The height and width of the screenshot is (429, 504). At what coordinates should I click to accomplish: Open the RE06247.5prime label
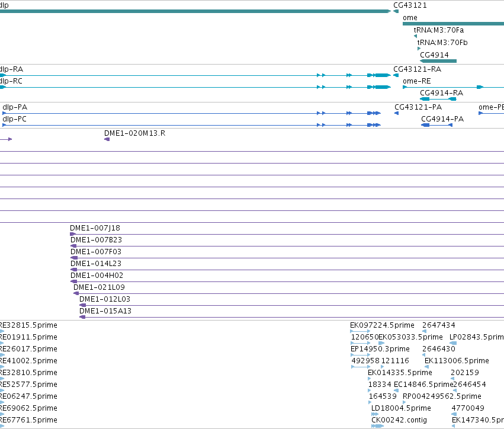(x=28, y=396)
